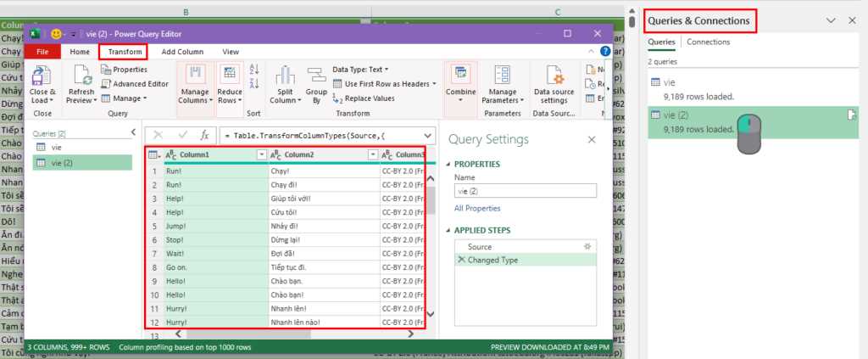
Task: Click the Manage Columns icon
Action: pyautogui.click(x=195, y=75)
